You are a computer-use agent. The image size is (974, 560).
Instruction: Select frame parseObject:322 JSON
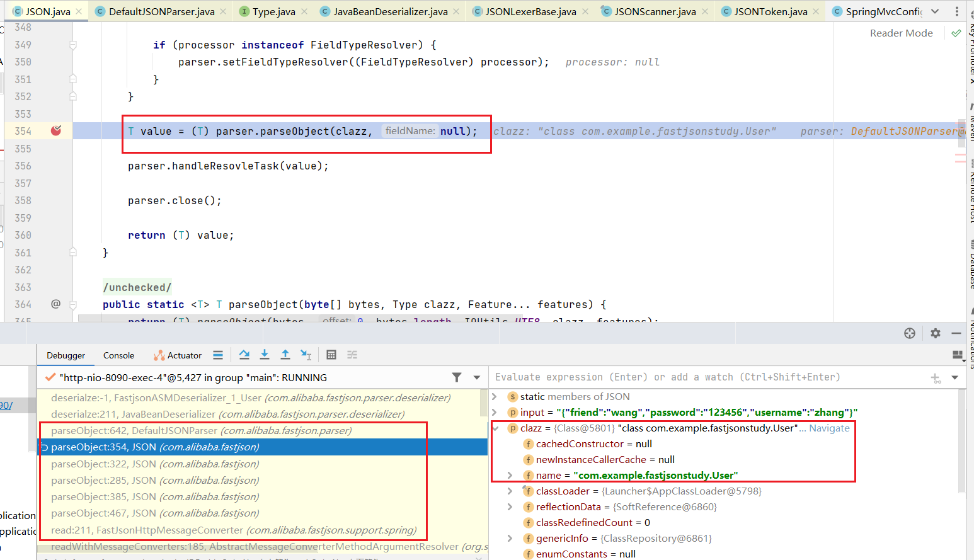coord(263,464)
